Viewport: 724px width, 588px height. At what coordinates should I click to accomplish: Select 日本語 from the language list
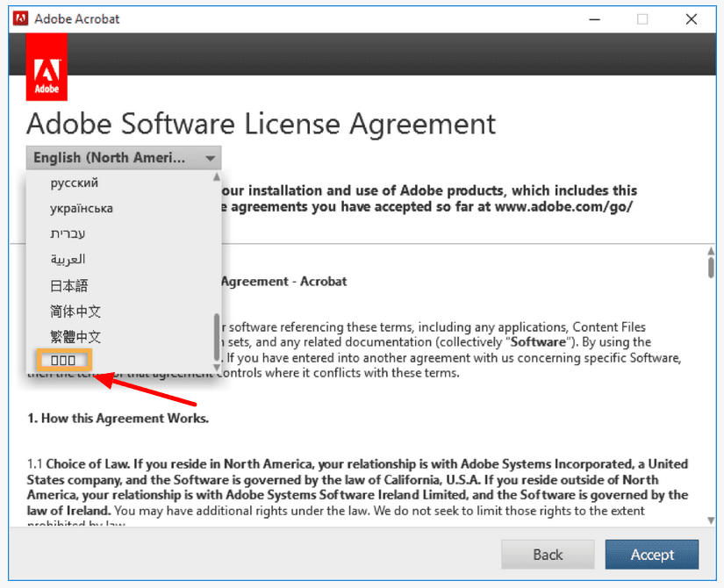click(69, 286)
